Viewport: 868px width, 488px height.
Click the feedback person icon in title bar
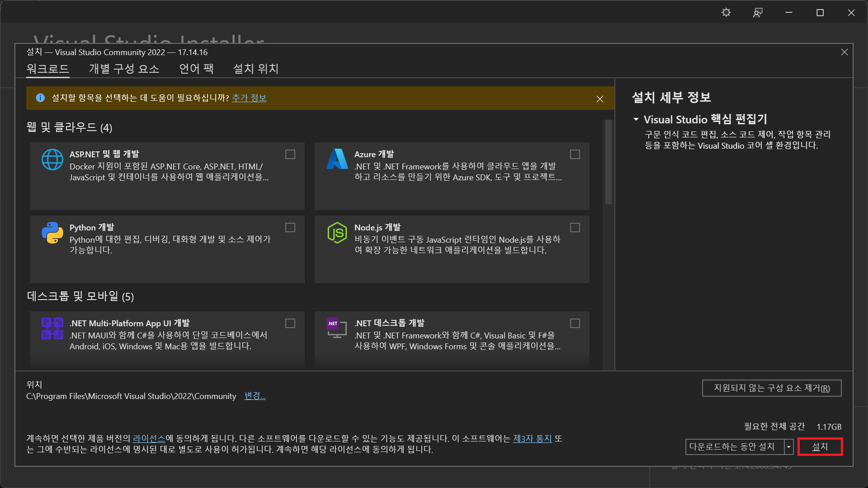click(758, 13)
